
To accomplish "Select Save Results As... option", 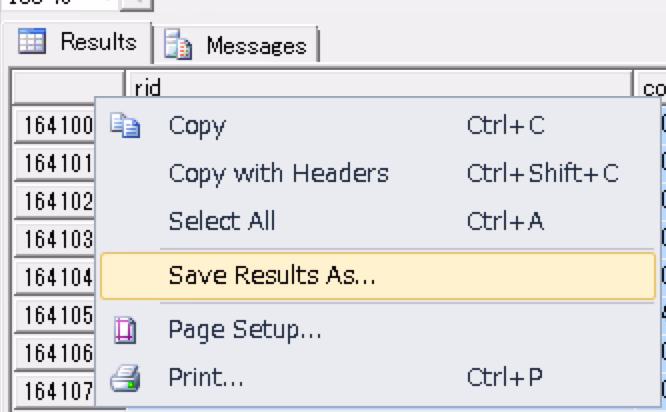I will [272, 276].
